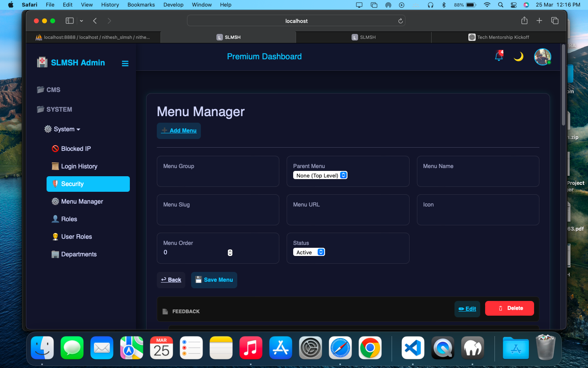Screen dimensions: 588x368
Task: Open Mail from the Dock
Action: 102,348
